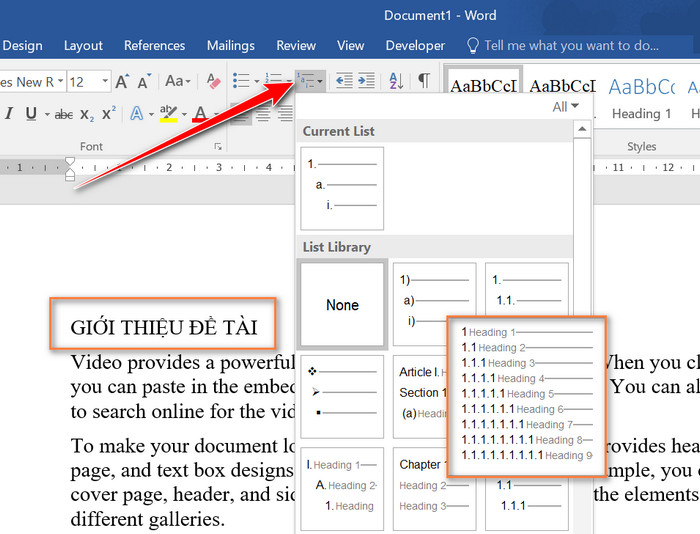The image size is (700, 534).
Task: Toggle Strikethrough formatting
Action: (x=64, y=115)
